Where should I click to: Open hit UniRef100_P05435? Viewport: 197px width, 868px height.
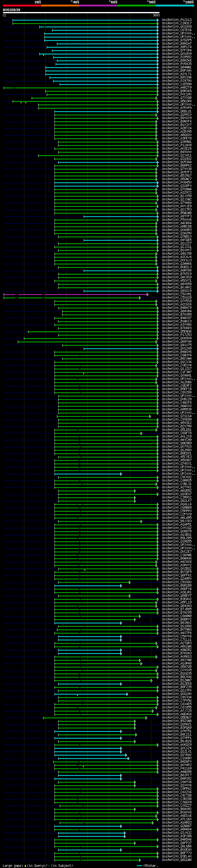coord(177,64)
